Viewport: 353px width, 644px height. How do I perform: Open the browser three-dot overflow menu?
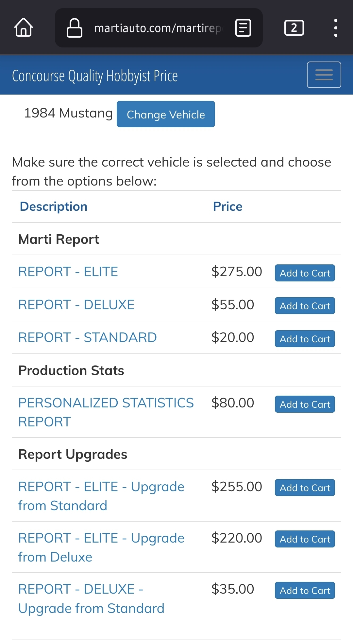pos(336,28)
